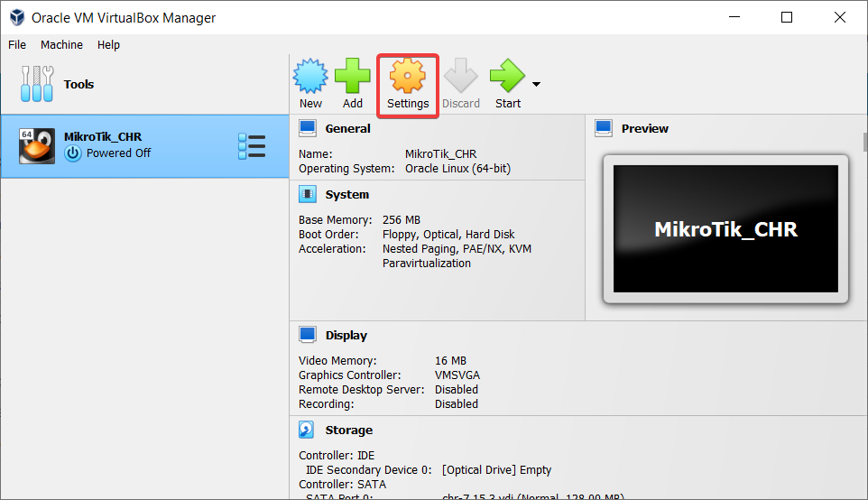Click the MikroTik_CHR preview thumbnail
The height and width of the screenshot is (500, 868).
725,229
